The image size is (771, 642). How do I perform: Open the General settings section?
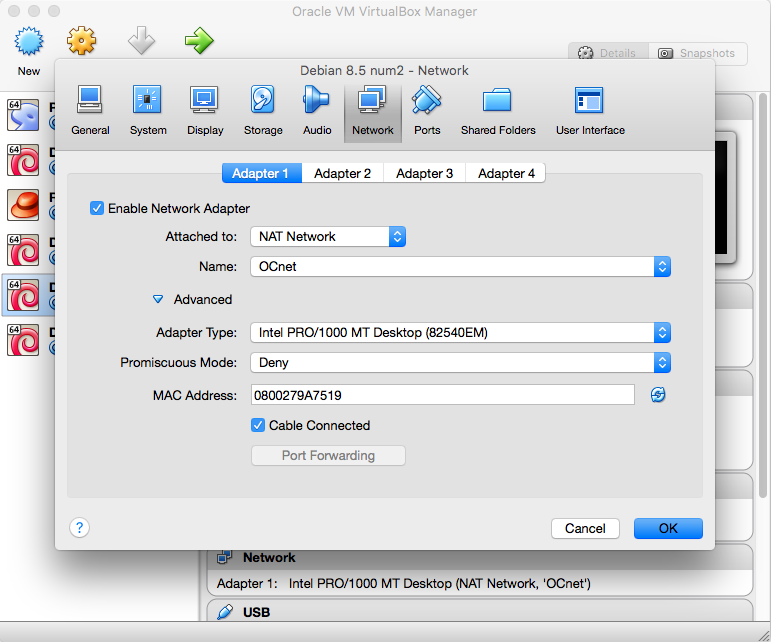[90, 111]
